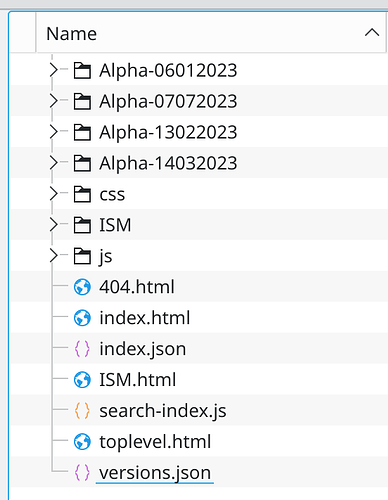
Task: Click the globe icon of toplevel.html
Action: coord(82,442)
